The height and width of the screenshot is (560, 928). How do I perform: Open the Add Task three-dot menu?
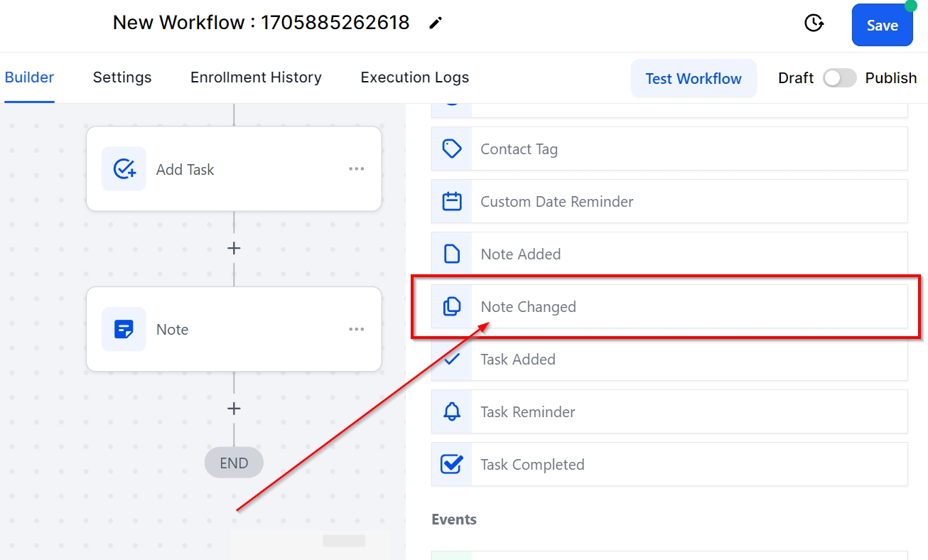tap(357, 169)
